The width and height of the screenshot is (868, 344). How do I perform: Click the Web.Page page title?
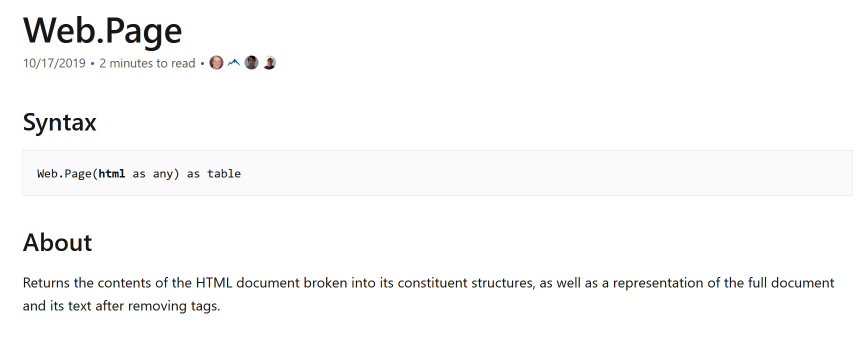(x=102, y=31)
